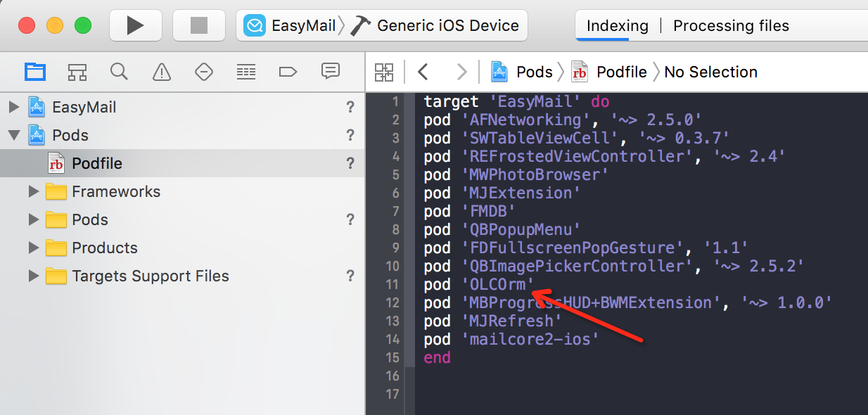Open related items grid menu
The image size is (868, 415).
click(x=384, y=72)
